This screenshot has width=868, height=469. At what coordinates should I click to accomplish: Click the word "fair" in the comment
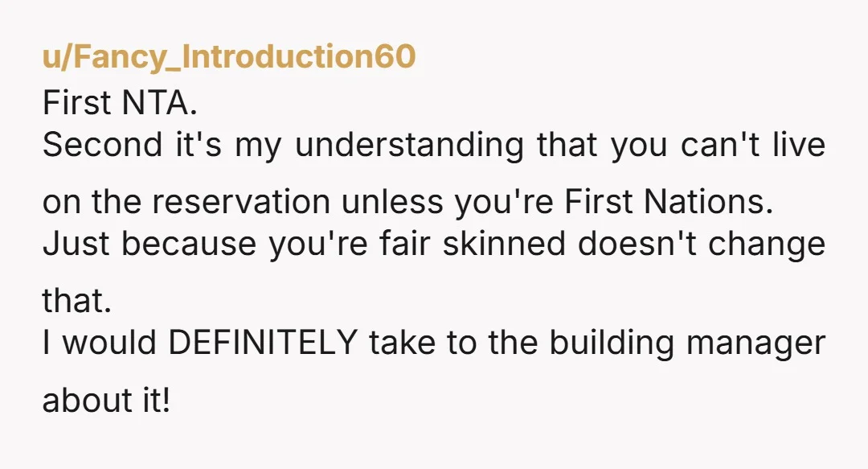[x=404, y=244]
